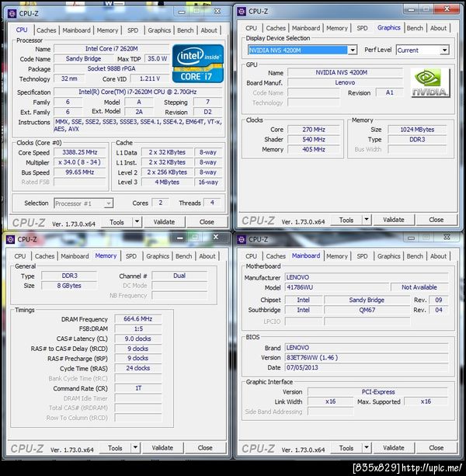Open the Bench tab in the CPU window
This screenshot has width=466, height=476.
click(x=185, y=30)
